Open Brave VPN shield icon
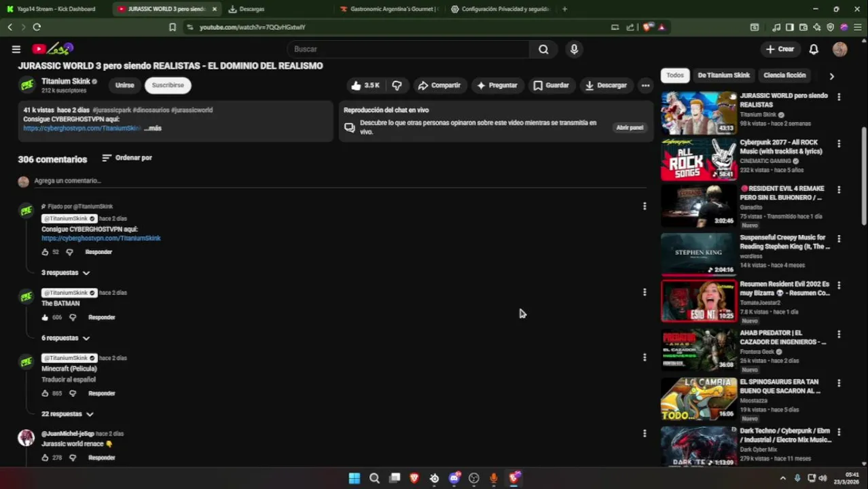Image resolution: width=868 pixels, height=489 pixels. pyautogui.click(x=831, y=27)
